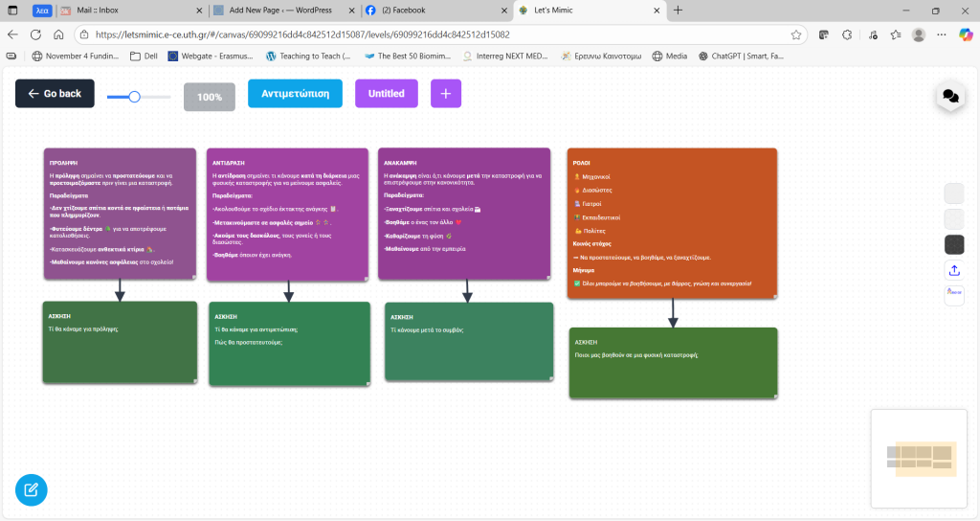Click the Go back button
The width and height of the screenshot is (980, 521).
pos(55,94)
